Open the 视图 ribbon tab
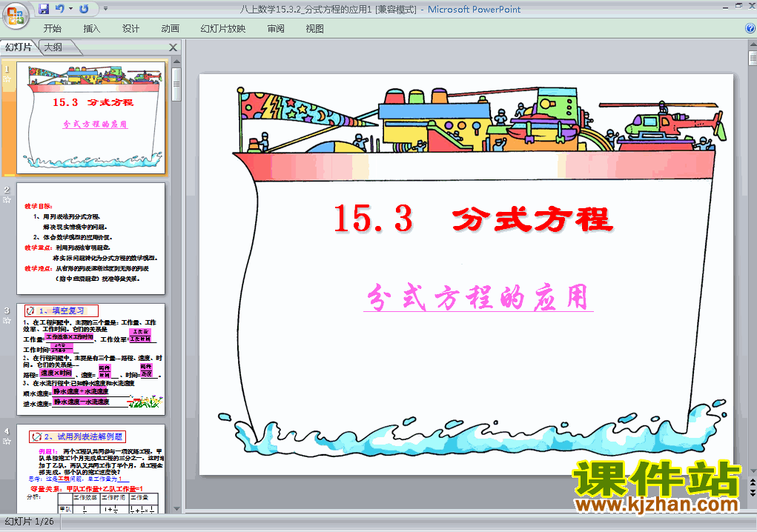Viewport: 757px width, 532px height. pyautogui.click(x=315, y=28)
